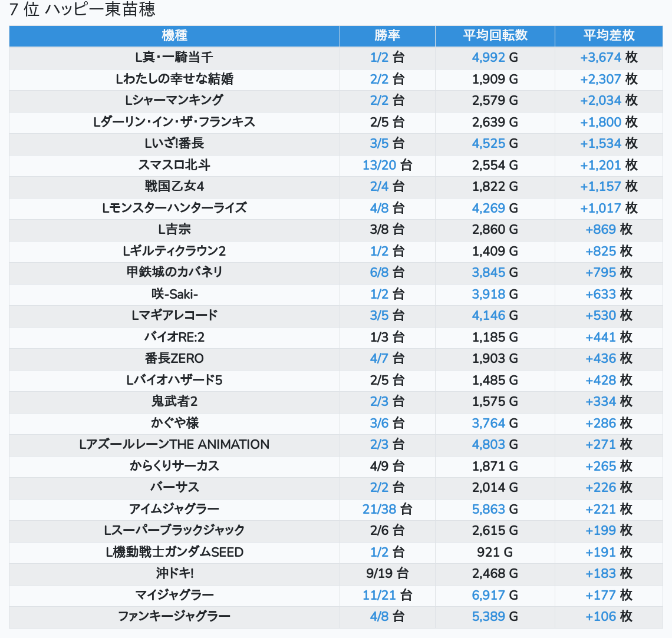Click 戦国乙女4 machine name
The image size is (672, 638).
tap(174, 186)
